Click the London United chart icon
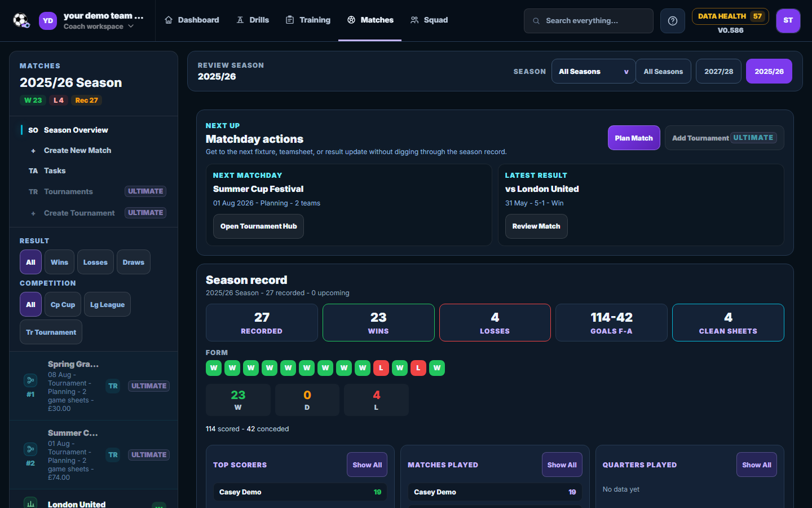The image size is (812, 508). (30, 503)
